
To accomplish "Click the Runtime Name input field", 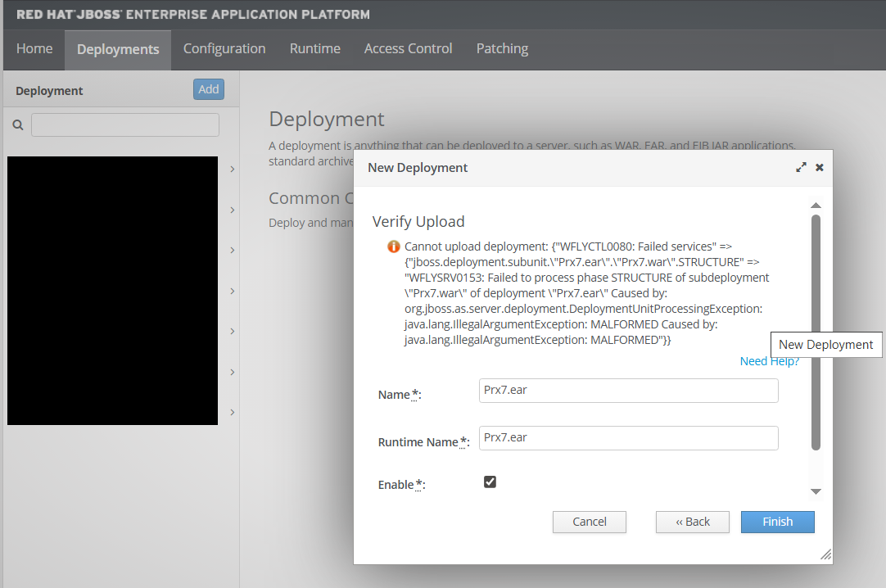I will point(628,438).
